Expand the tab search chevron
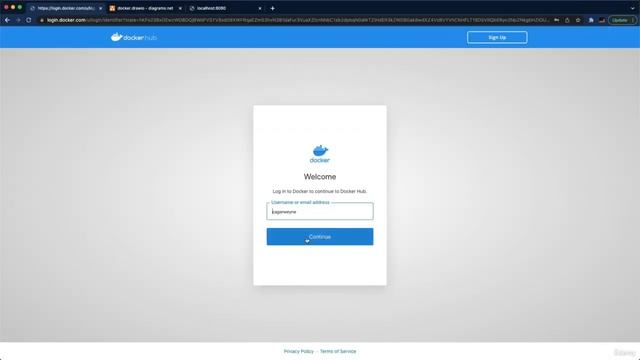The image size is (640, 360). pos(632,8)
